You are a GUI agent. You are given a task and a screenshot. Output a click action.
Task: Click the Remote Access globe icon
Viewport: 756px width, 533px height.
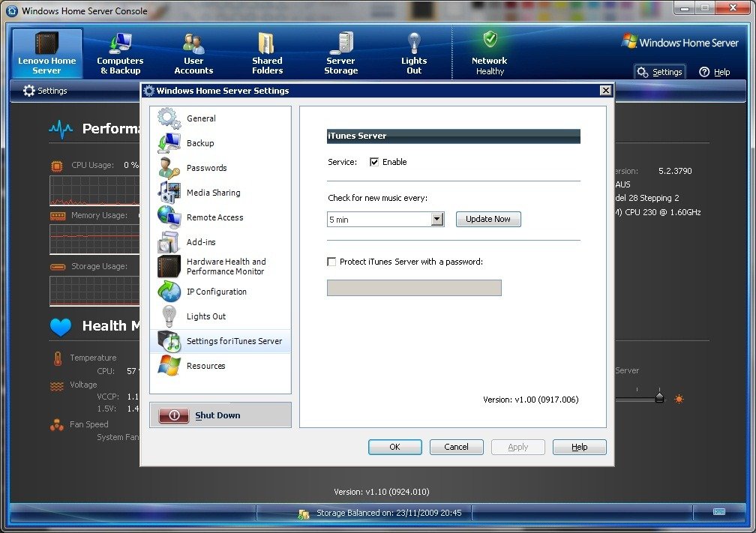[169, 217]
